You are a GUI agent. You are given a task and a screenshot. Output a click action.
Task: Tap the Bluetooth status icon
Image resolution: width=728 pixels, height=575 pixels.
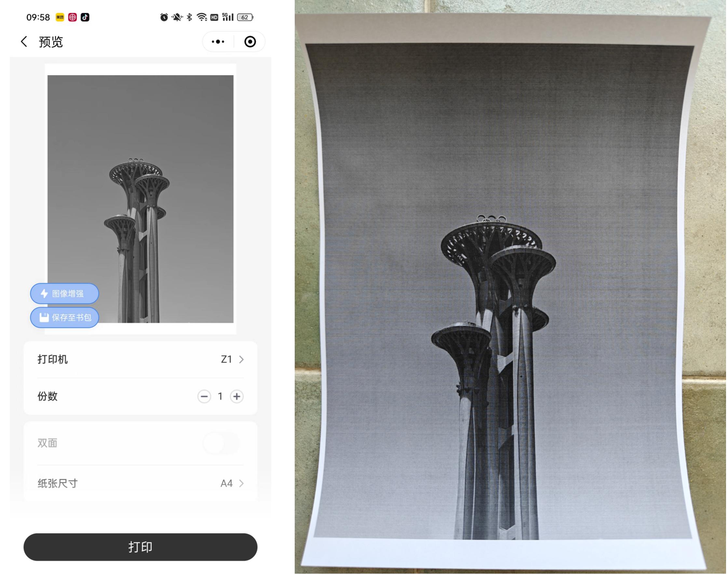(190, 17)
